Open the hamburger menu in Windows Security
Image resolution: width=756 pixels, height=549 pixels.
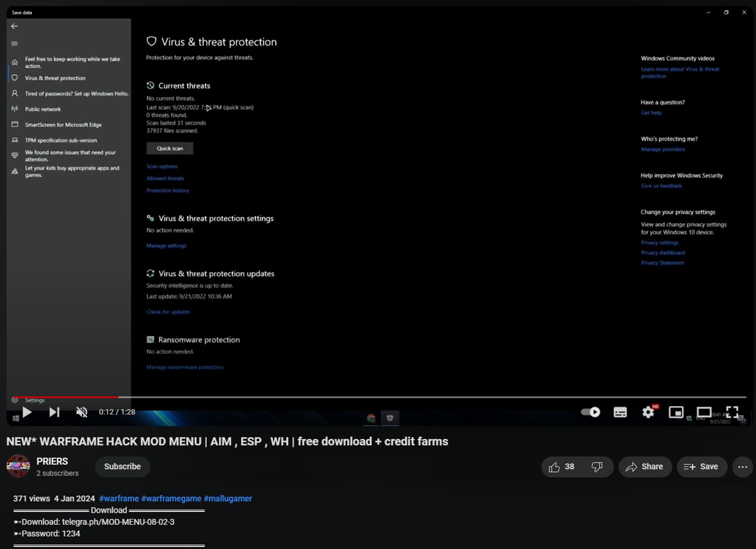[x=14, y=43]
